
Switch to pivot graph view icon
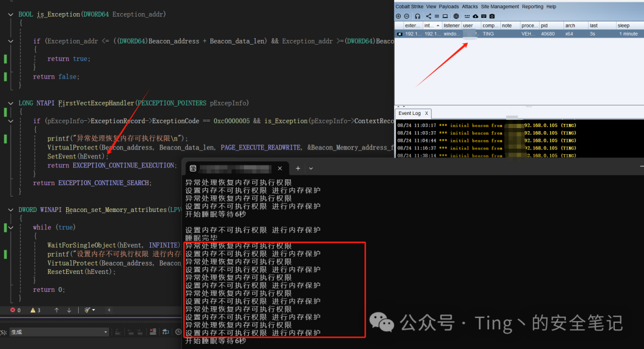[x=429, y=17]
